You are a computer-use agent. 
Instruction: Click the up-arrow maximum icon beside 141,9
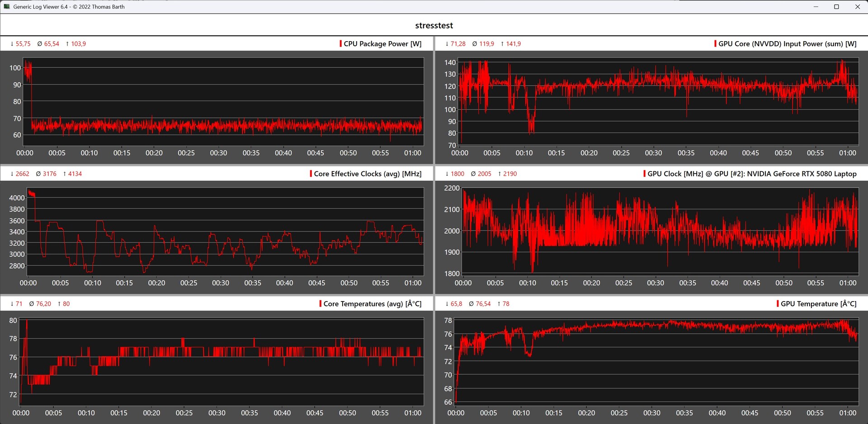tap(502, 44)
